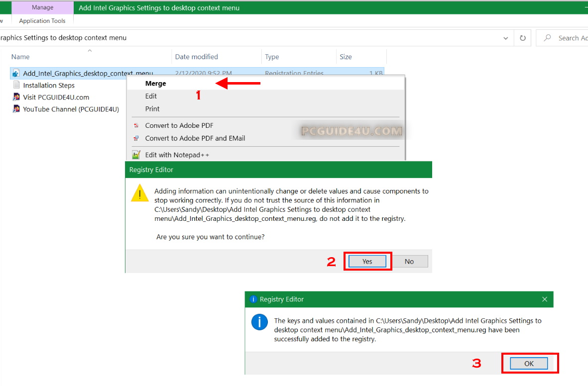Click OK in the registry success dialog
This screenshot has height=386, width=588.
529,364
